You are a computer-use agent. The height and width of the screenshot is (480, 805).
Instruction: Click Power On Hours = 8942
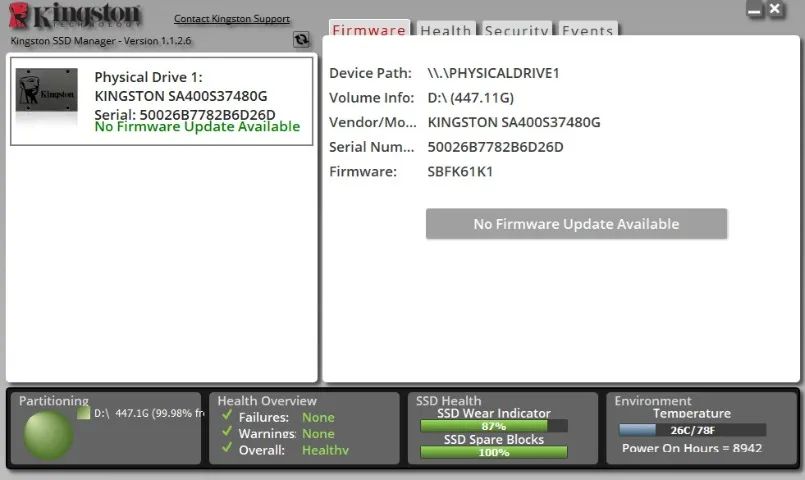tap(692, 448)
